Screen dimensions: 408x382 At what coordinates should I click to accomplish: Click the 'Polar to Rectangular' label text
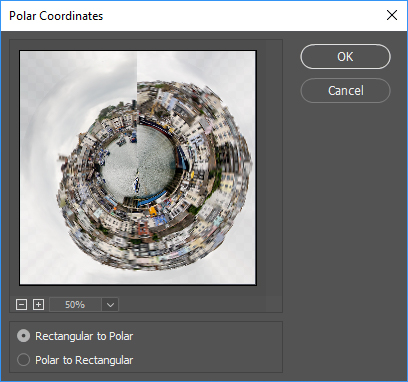pyautogui.click(x=84, y=360)
